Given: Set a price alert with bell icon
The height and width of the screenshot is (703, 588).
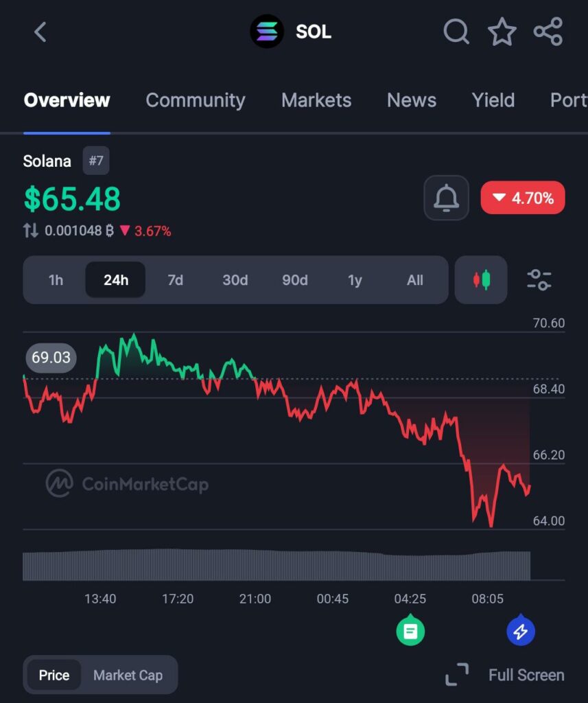Looking at the screenshot, I should 447,198.
